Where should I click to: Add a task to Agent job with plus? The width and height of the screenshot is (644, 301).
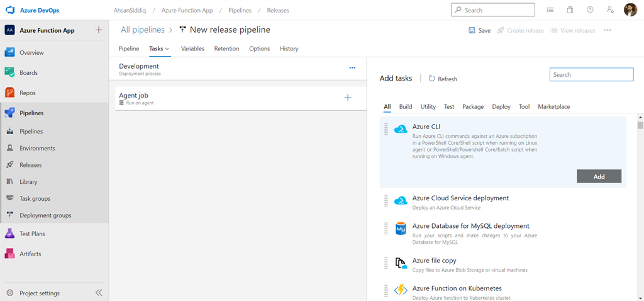[x=347, y=98]
